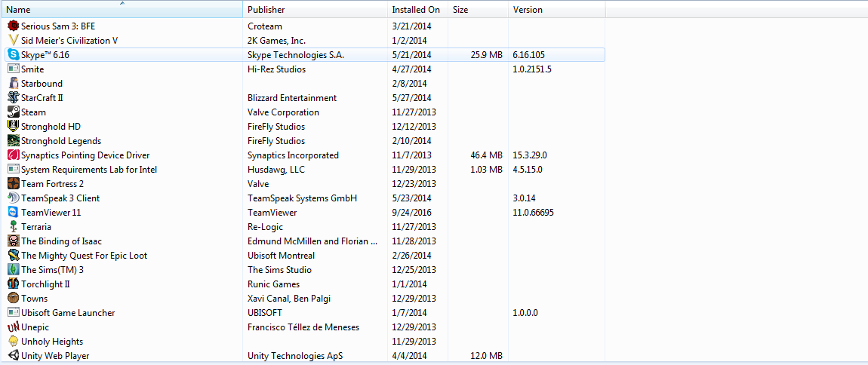Select the Unholy Heights name
Screen dimensions: 868x365
52,342
